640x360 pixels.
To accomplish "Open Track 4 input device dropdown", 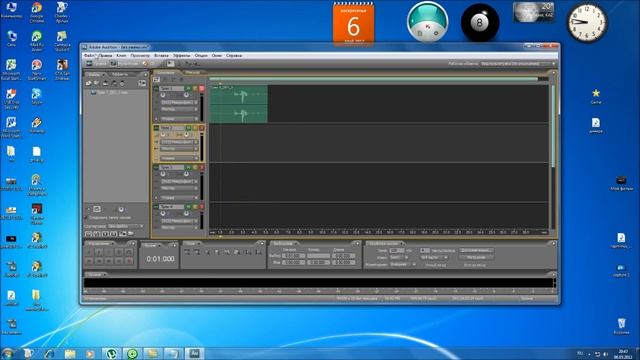I will tap(179, 221).
